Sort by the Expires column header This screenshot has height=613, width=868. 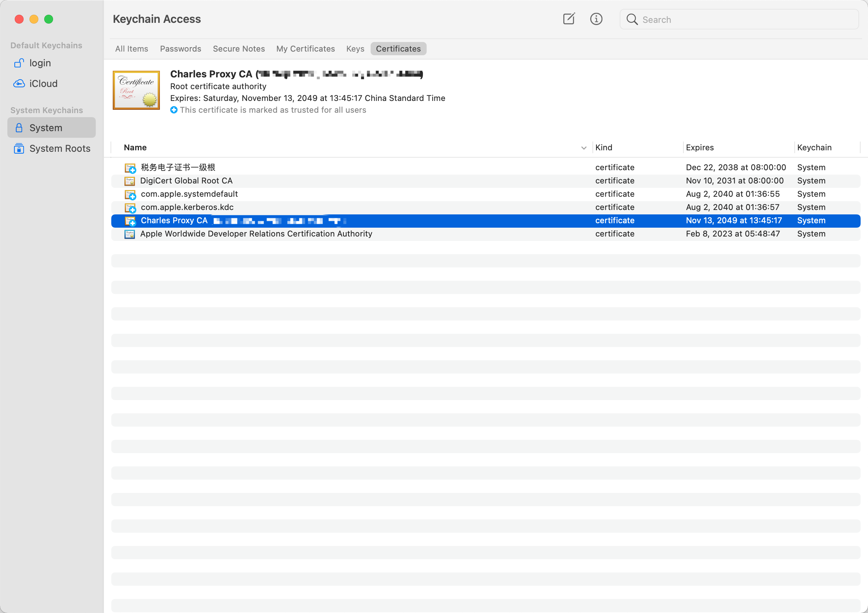(699, 147)
